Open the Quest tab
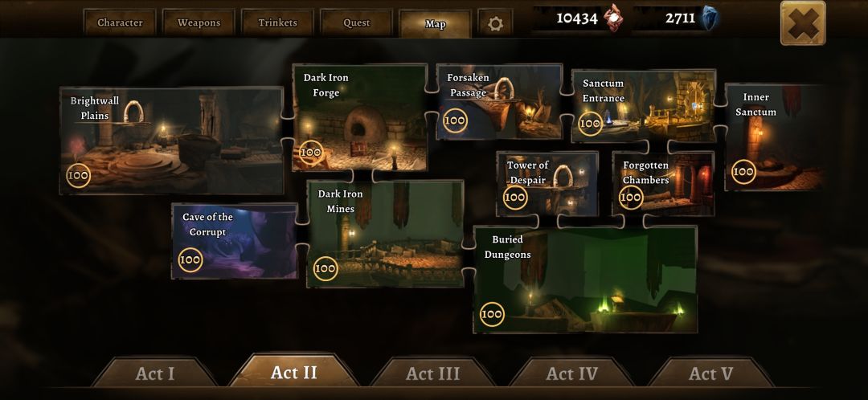Screen dimensions: 868x400 [357, 22]
